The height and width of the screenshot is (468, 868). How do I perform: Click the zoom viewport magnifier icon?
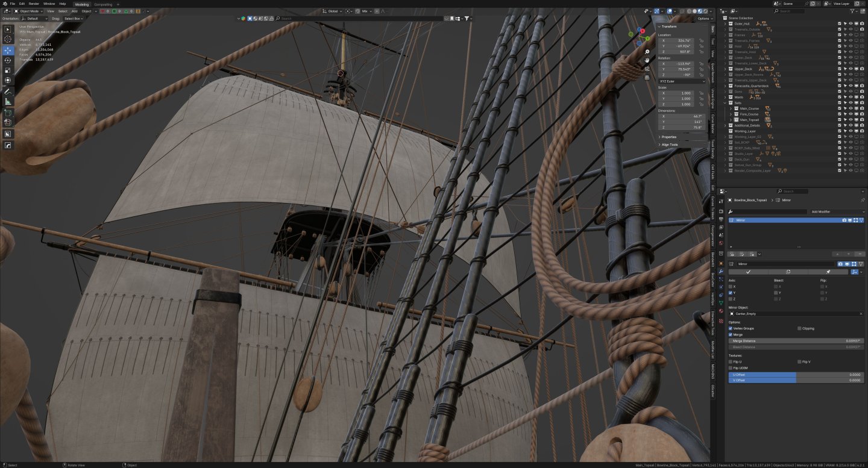pyautogui.click(x=647, y=52)
